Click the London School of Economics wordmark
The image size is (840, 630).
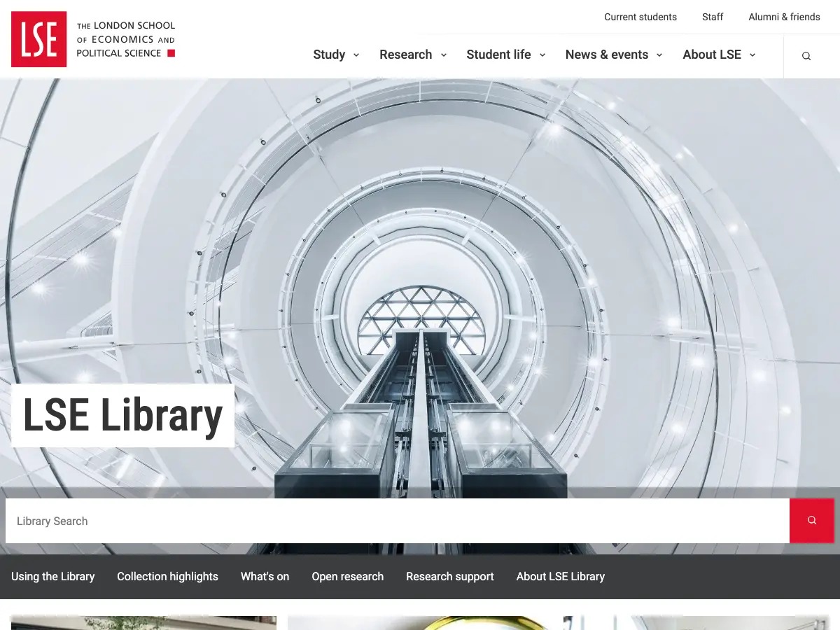(126, 39)
